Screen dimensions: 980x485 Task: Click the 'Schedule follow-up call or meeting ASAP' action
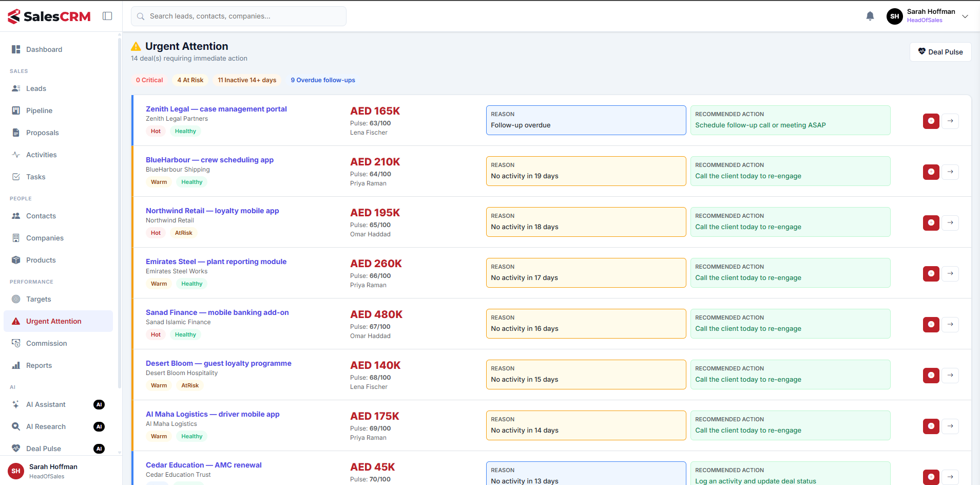pos(760,125)
